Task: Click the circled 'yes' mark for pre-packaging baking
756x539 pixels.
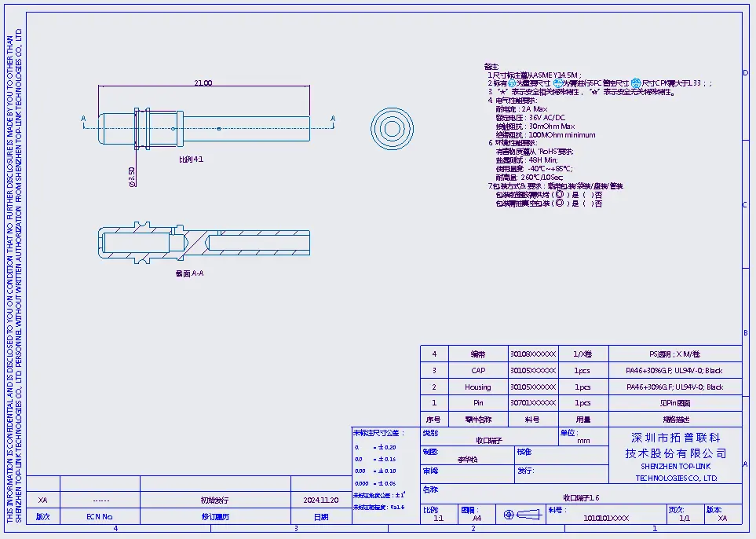Action: pyautogui.click(x=558, y=194)
